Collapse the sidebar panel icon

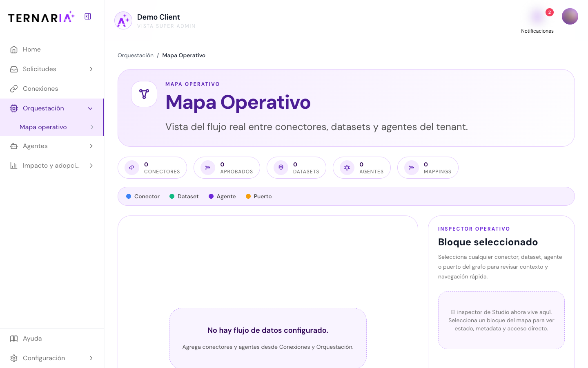[x=88, y=16]
